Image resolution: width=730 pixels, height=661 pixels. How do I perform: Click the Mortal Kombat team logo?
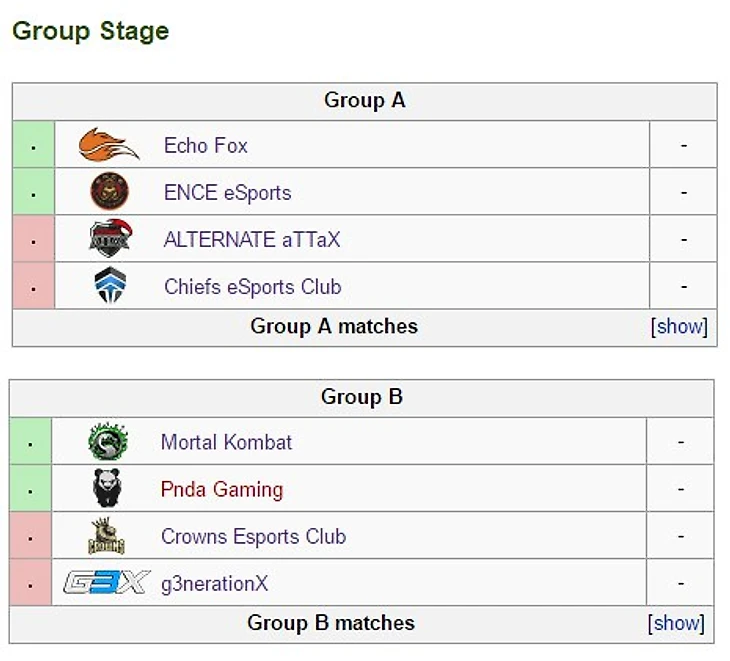(107, 442)
